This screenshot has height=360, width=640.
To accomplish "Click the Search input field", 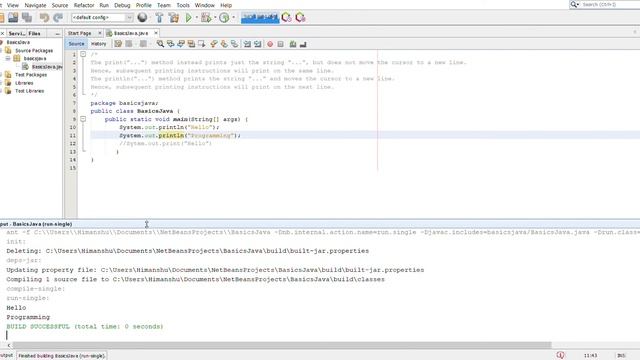I will point(610,4).
